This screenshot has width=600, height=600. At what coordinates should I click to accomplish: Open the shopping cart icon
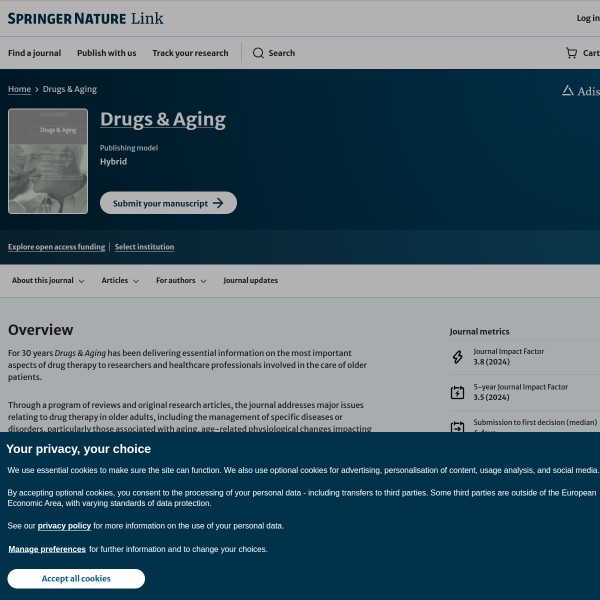pyautogui.click(x=571, y=53)
